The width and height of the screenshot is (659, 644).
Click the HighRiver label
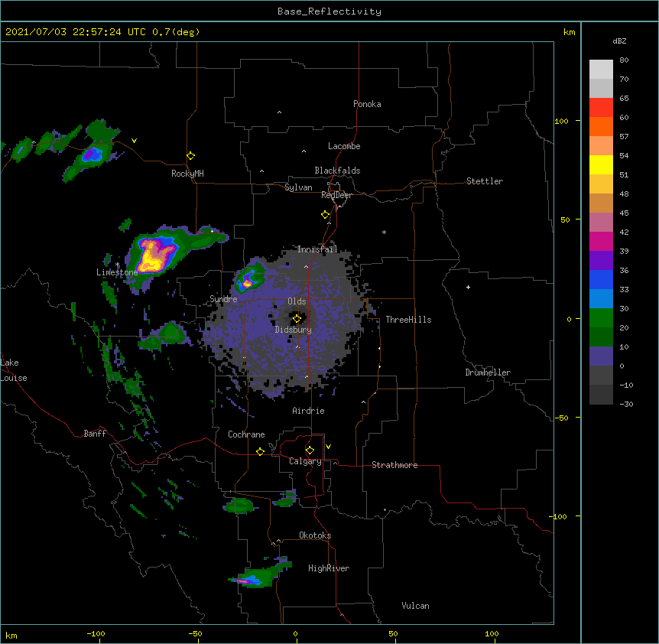coord(329,568)
